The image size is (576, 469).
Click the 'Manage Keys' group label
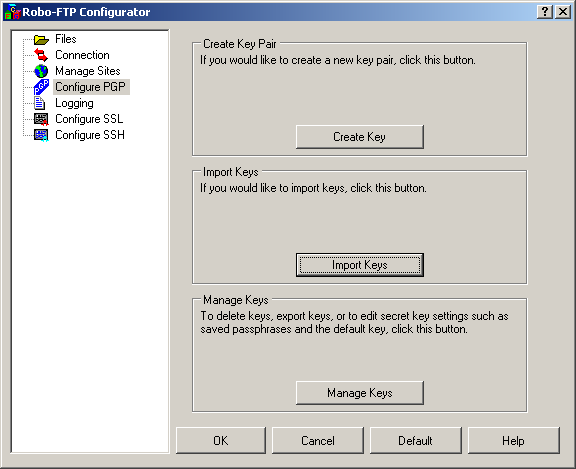[x=236, y=300]
